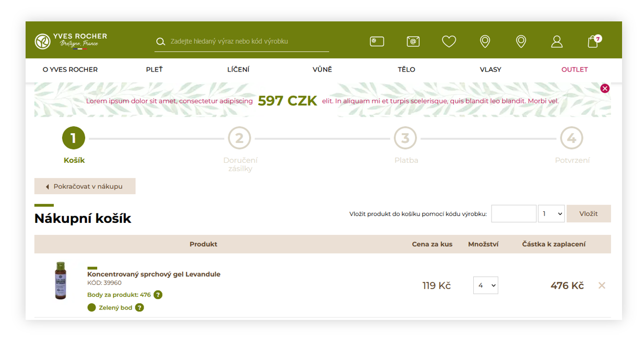The width and height of the screenshot is (644, 346).
Task: Click the 597 CZK banner text
Action: (x=287, y=101)
